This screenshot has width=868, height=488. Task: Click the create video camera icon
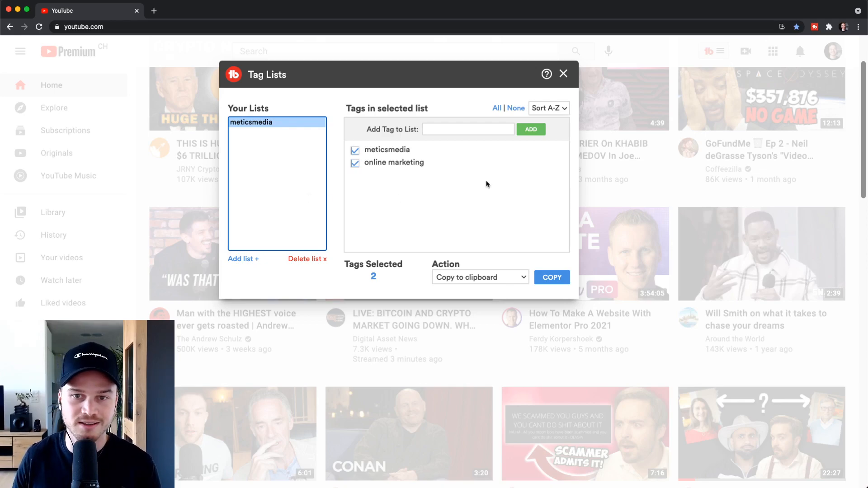[x=746, y=51]
